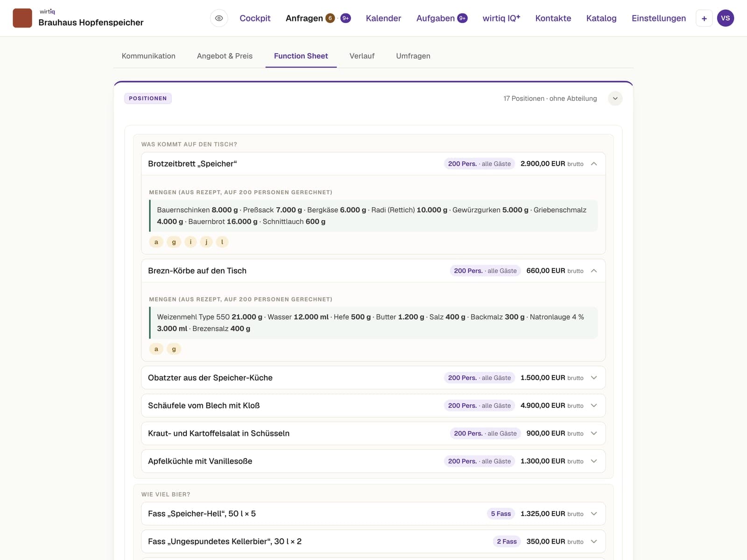
Task: Collapse the Positionen panel with round chevron
Action: click(x=615, y=98)
